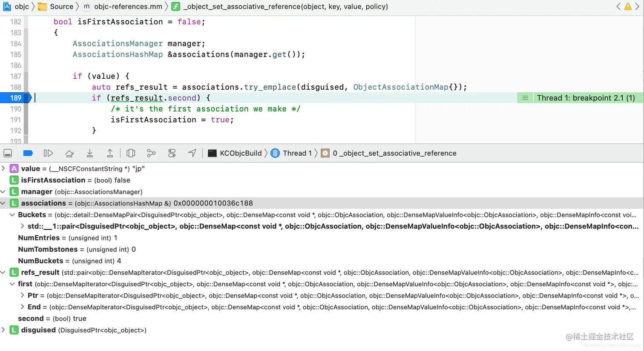Open the debug view hierarchy

coord(131,153)
